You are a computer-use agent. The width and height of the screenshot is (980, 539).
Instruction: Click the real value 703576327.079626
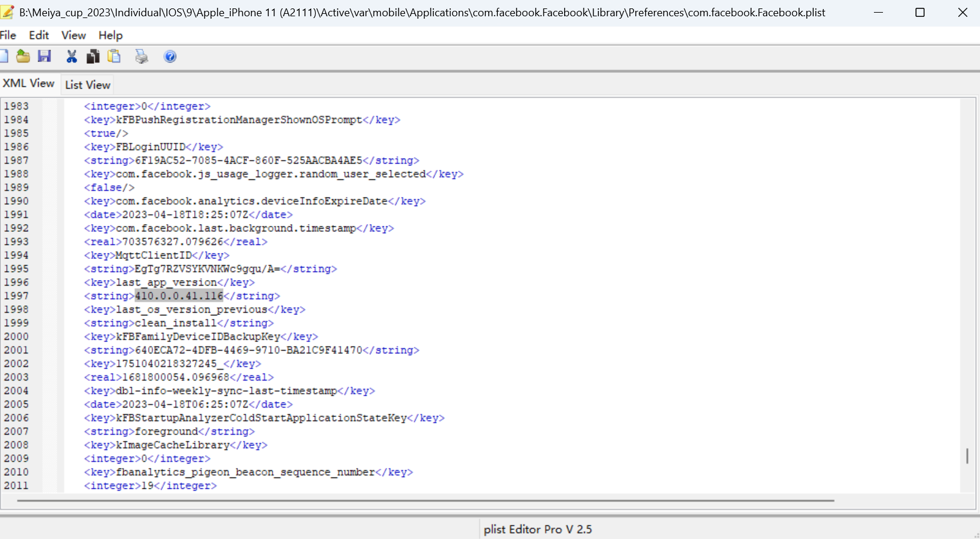pyautogui.click(x=172, y=241)
